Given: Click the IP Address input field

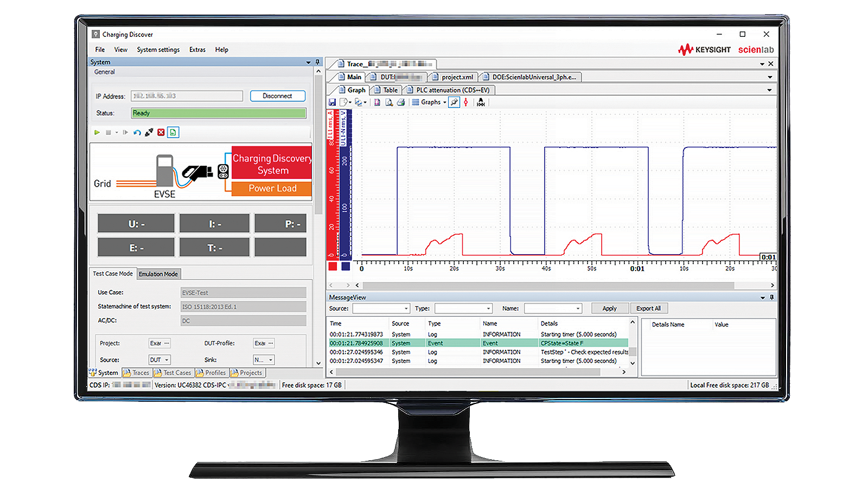Looking at the screenshot, I should click(x=187, y=96).
